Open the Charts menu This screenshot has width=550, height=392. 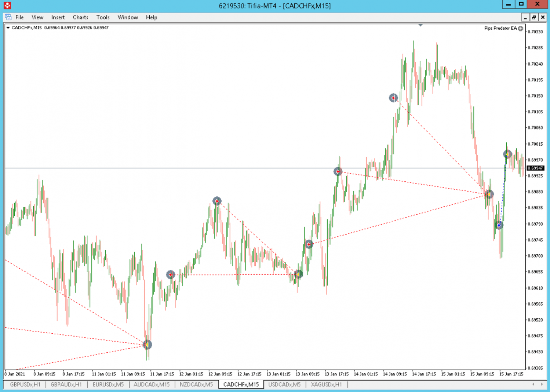pyautogui.click(x=80, y=17)
